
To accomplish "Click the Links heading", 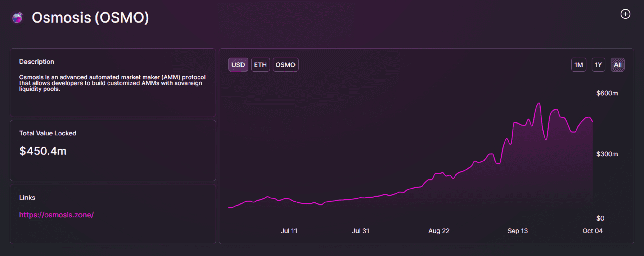I will [x=27, y=197].
